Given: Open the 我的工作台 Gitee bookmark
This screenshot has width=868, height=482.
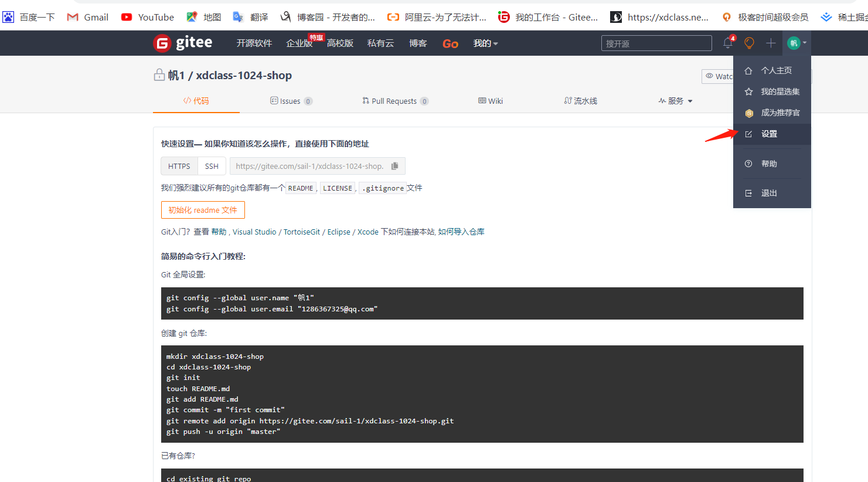Looking at the screenshot, I should pyautogui.click(x=549, y=17).
